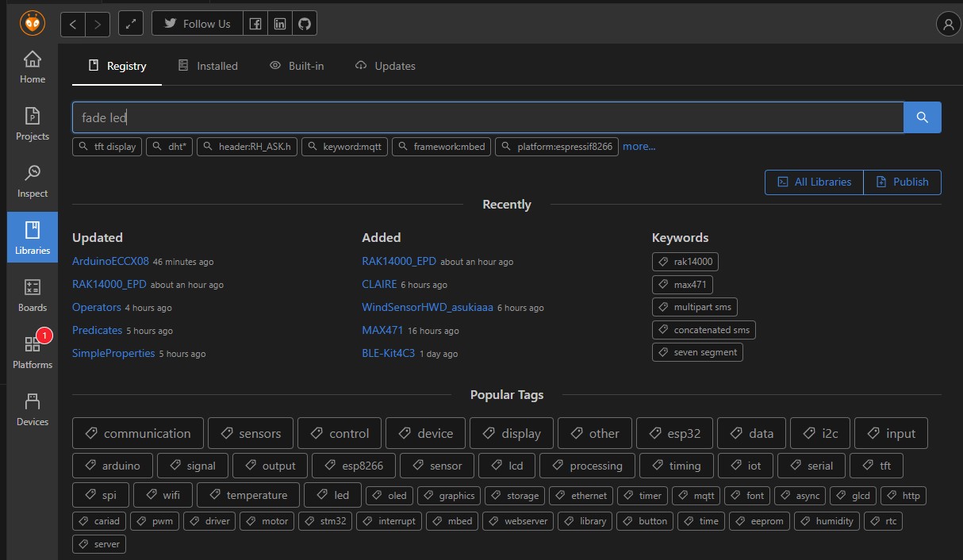Viewport: 963px width, 560px height.
Task: Open the SimpleProperties library link
Action: [113, 353]
